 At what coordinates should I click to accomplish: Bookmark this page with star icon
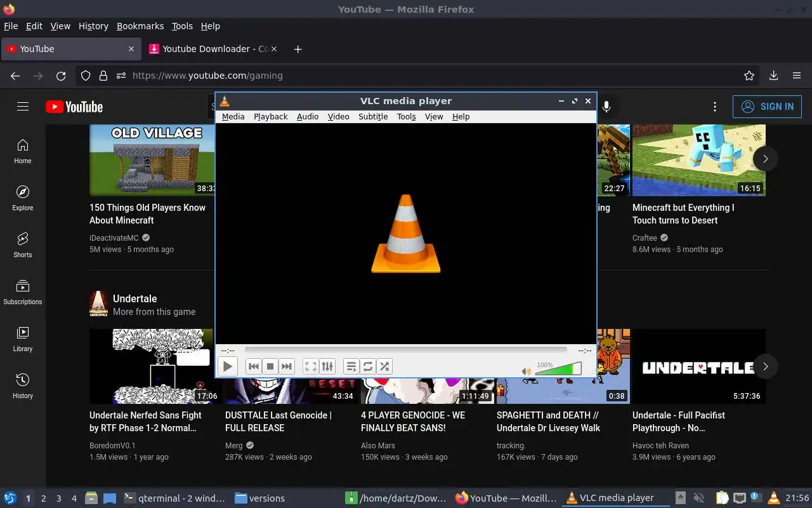point(749,76)
